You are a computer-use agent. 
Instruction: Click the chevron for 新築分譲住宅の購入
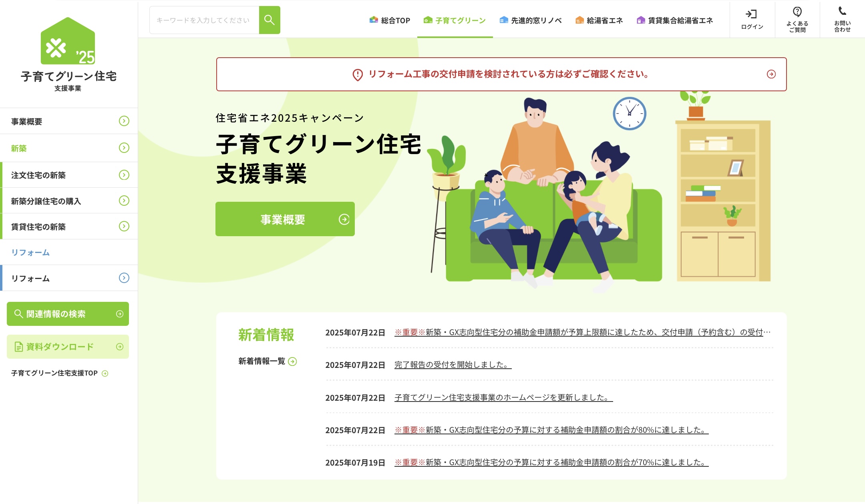point(124,200)
